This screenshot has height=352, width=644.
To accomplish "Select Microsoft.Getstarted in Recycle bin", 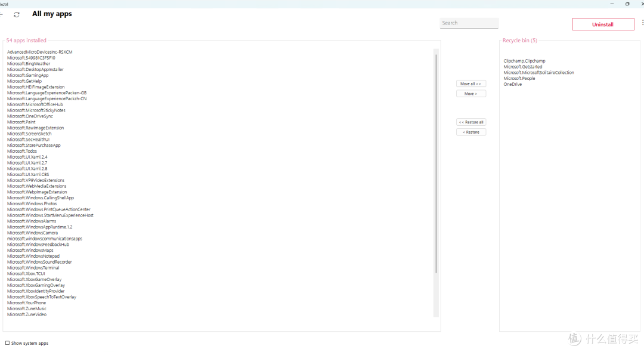I will [523, 67].
